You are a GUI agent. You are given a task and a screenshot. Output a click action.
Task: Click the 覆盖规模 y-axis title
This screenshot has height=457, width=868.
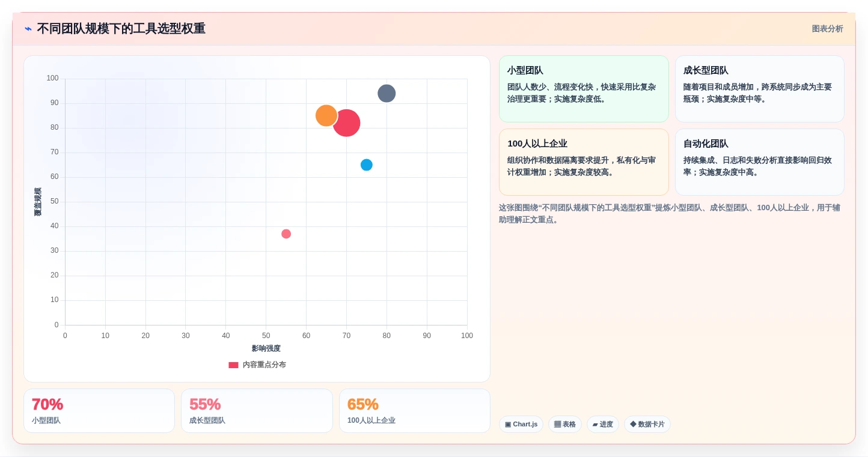pos(38,202)
